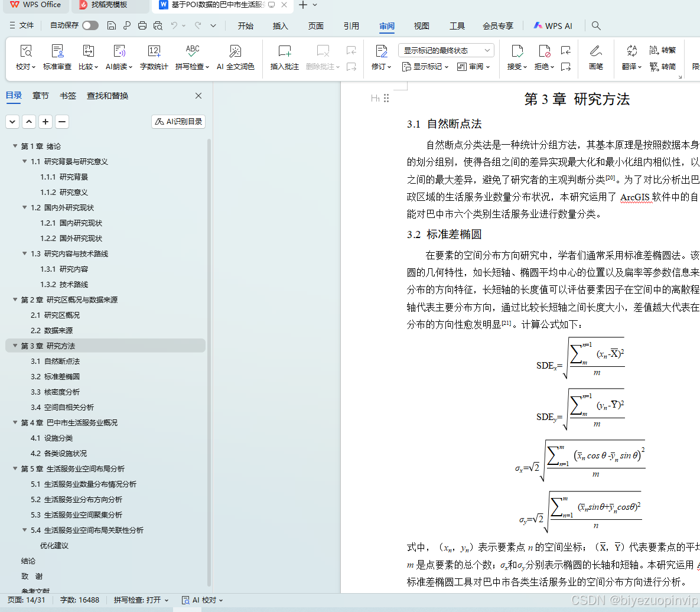Select 优化建议 in outline
The width and height of the screenshot is (700, 612).
(x=54, y=545)
